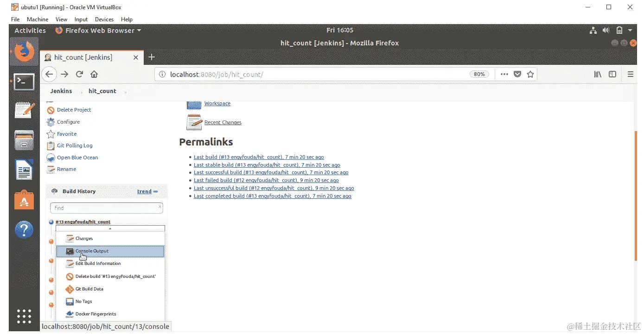Open #13 engyfouda/hit_count build link
The image size is (644, 334).
(x=83, y=222)
